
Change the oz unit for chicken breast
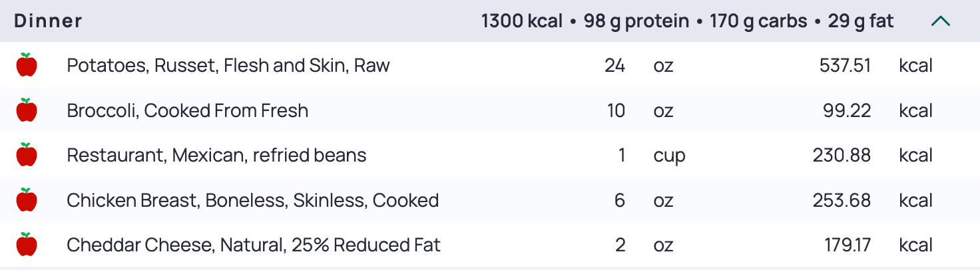[x=663, y=200]
